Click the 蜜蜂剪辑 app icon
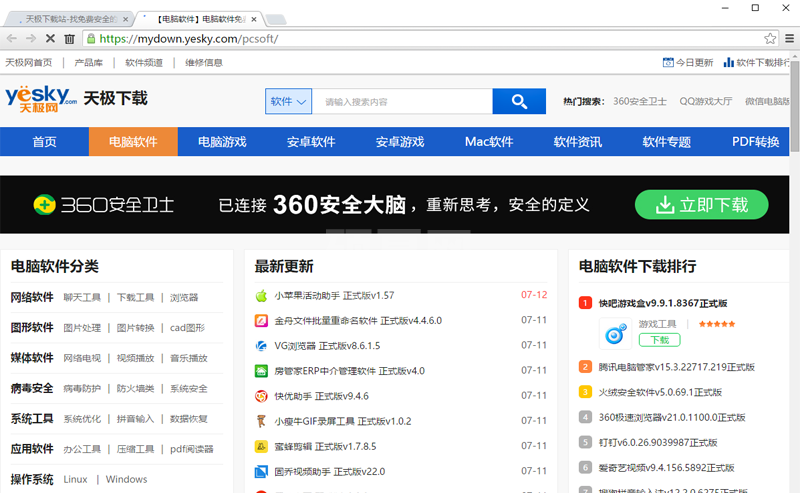Viewport: 800px width, 493px height. [261, 447]
